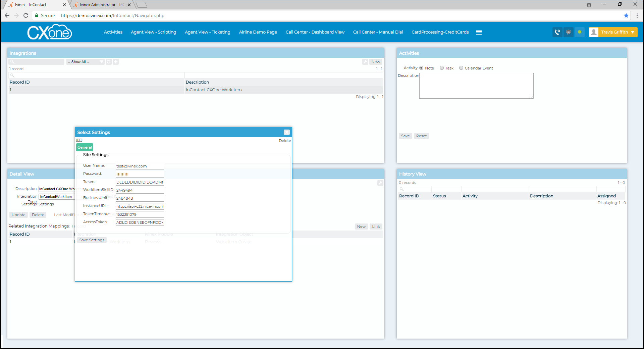Click the CXone logo
This screenshot has height=349, width=644.
(49, 32)
